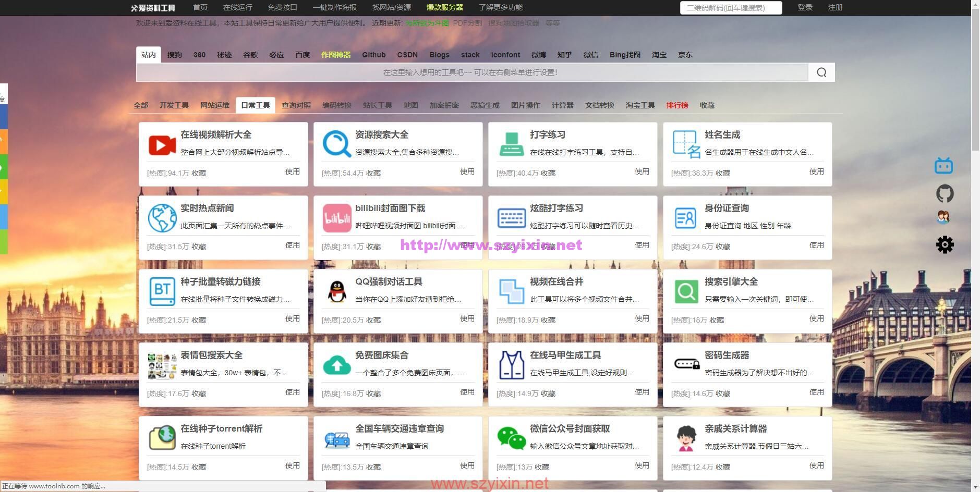The image size is (980, 492).
Task: Click the 炫酷打字练习 keyboard icon
Action: [512, 218]
